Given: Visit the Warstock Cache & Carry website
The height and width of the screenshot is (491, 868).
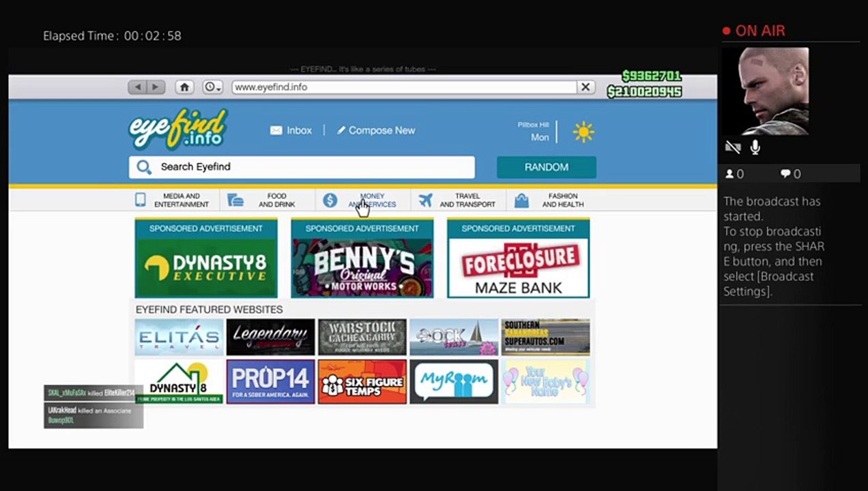Looking at the screenshot, I should (362, 337).
